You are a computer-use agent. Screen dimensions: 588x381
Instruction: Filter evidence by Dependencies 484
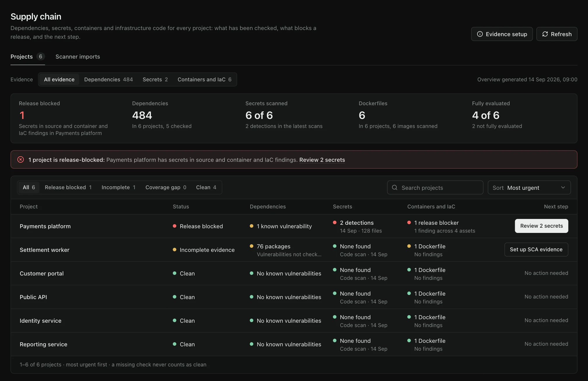click(108, 79)
